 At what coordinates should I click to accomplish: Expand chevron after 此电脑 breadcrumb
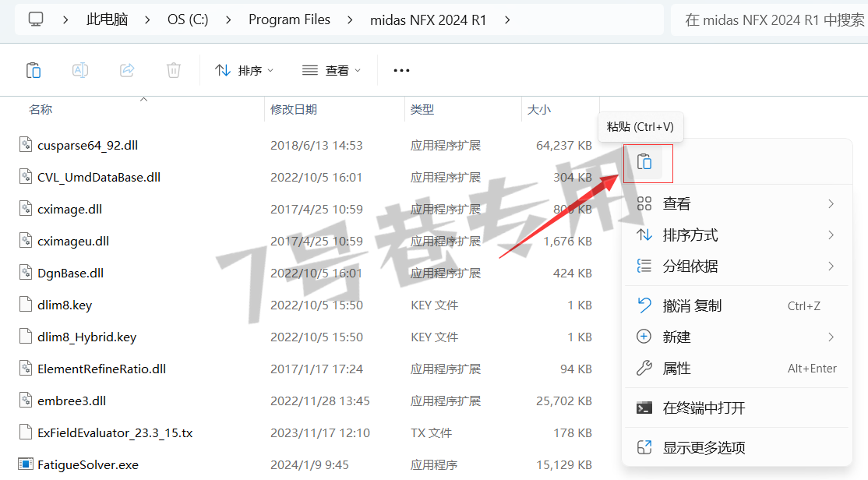pyautogui.click(x=147, y=20)
